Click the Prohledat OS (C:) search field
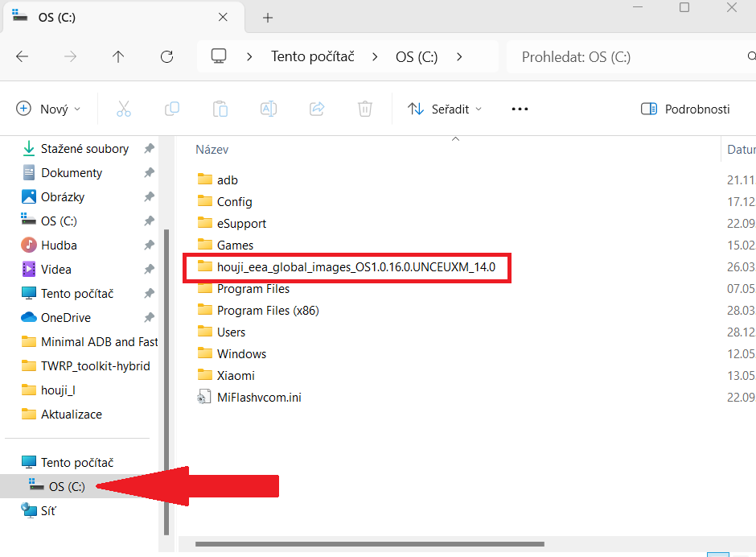Viewport: 756px width, 557px height. [x=627, y=57]
